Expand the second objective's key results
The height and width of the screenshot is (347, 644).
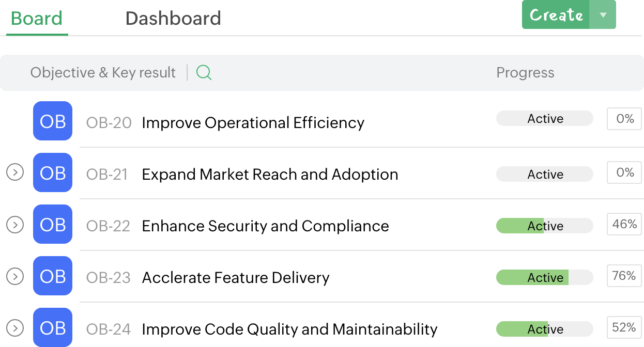(15, 172)
